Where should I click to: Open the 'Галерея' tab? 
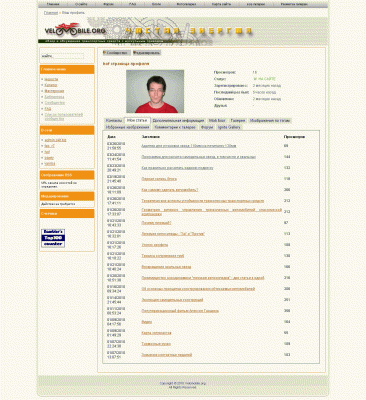[238, 121]
